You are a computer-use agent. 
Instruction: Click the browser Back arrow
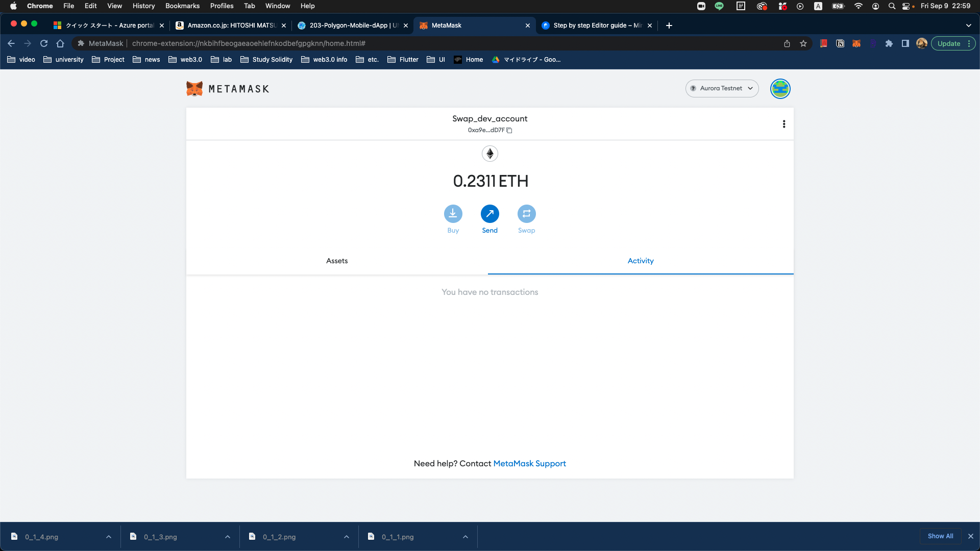(x=11, y=43)
